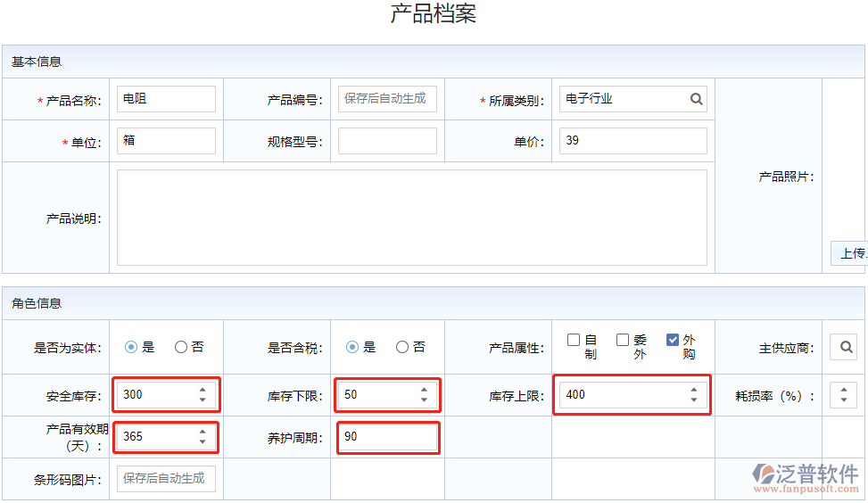Click the 安全库存 field showing 300
Screen dimensions: 868x503
[166, 395]
